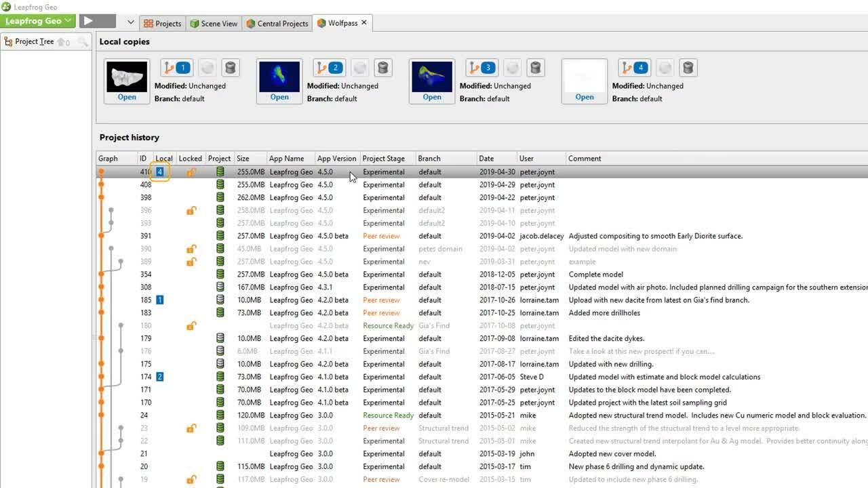Click local copy badge 1 in row 185
Image resolution: width=868 pixels, height=488 pixels.
160,300
